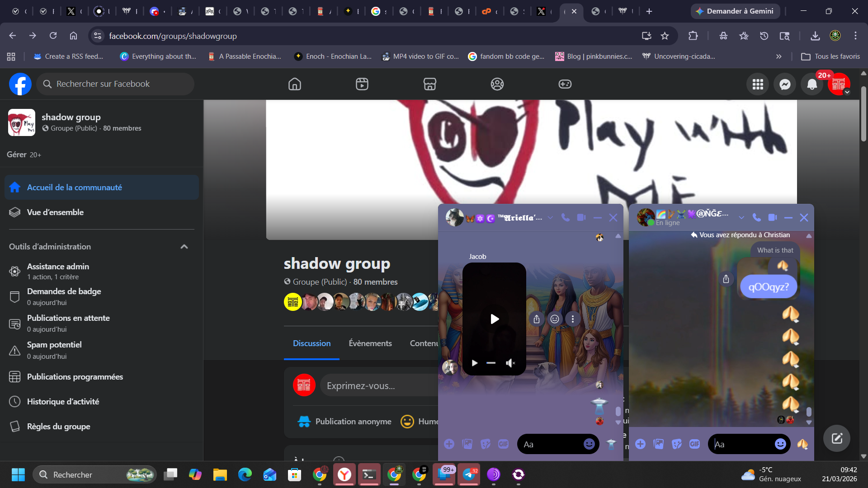The height and width of the screenshot is (488, 868).
Task: Toggle emoji picker in right chat input
Action: 780,444
